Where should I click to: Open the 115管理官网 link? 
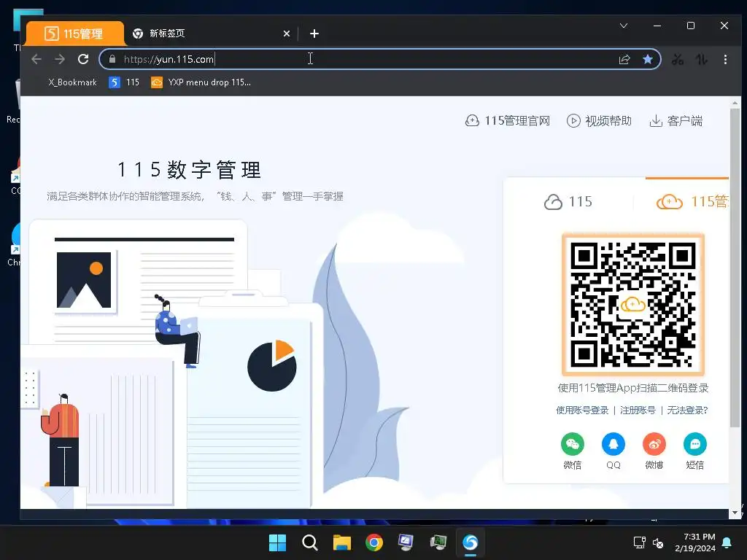508,121
